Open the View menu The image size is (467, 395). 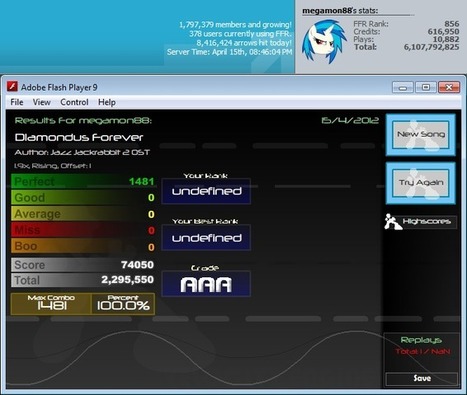tap(41, 102)
